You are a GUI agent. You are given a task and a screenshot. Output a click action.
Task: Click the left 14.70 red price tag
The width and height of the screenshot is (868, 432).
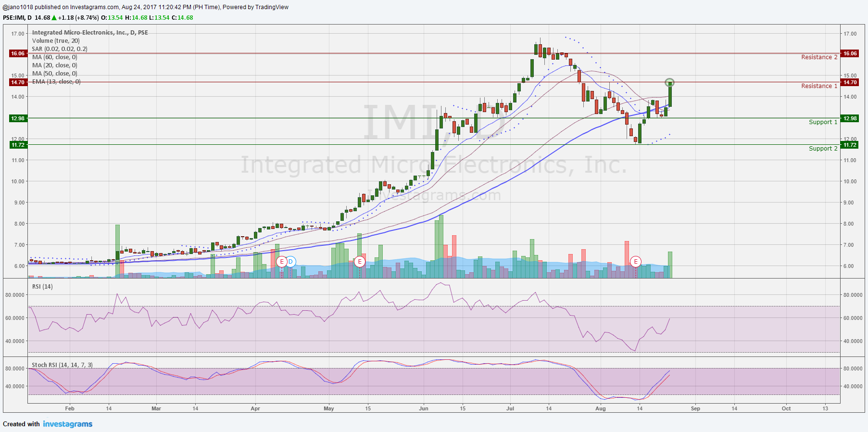point(18,82)
